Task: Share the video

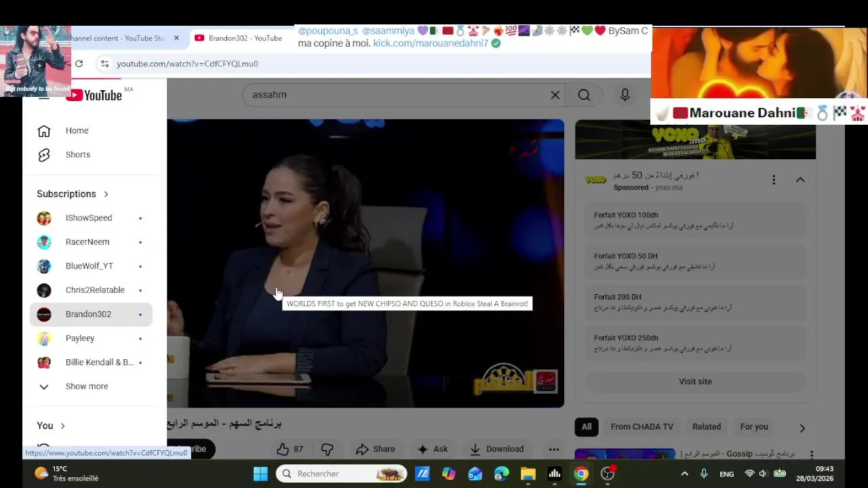Action: tap(375, 449)
